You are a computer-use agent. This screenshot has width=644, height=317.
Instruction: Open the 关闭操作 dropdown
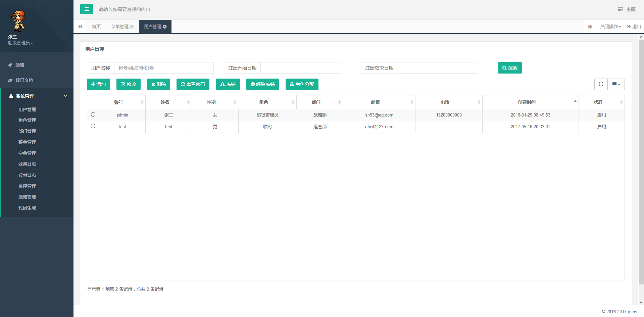click(610, 27)
